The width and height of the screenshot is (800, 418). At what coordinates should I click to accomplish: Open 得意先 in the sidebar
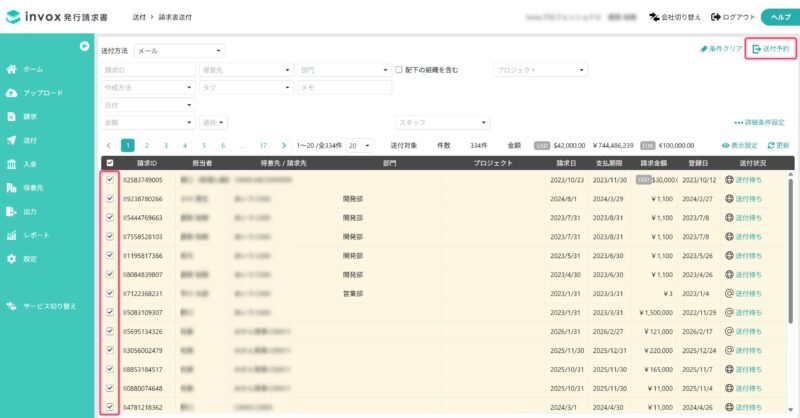33,188
